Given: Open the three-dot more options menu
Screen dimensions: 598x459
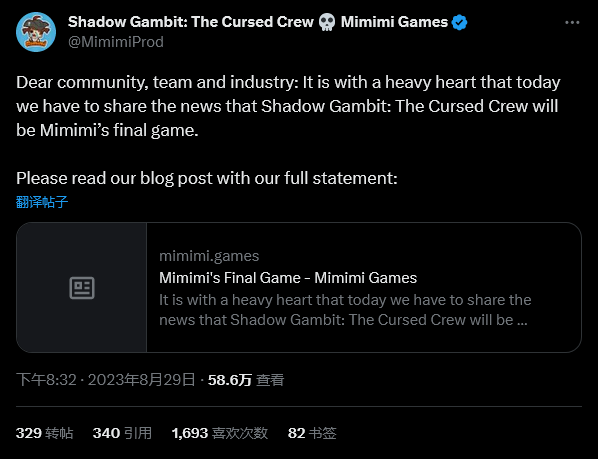Looking at the screenshot, I should tap(572, 23).
